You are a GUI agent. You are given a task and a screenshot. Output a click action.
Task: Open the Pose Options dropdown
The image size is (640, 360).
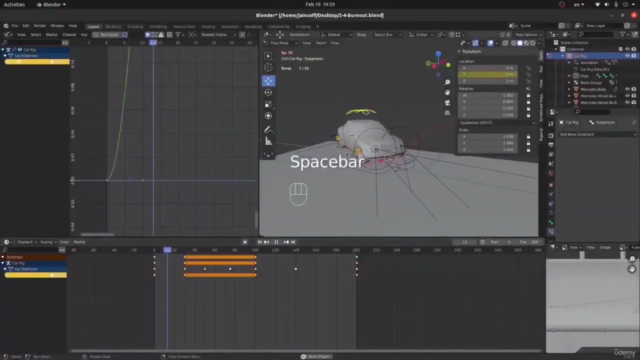pos(528,35)
